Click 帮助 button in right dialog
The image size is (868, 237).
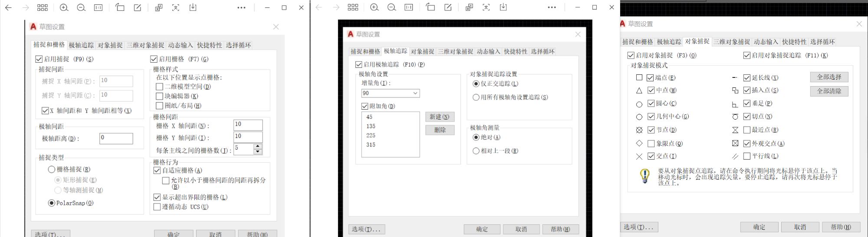point(841,227)
